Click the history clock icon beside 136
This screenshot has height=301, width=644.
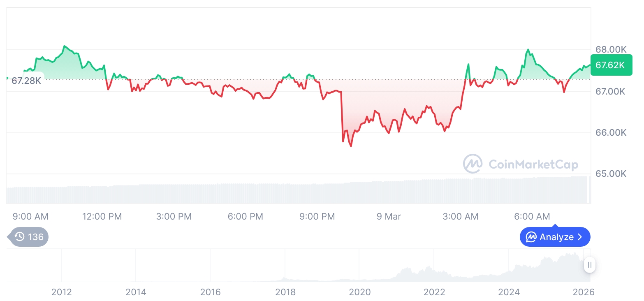tap(19, 237)
